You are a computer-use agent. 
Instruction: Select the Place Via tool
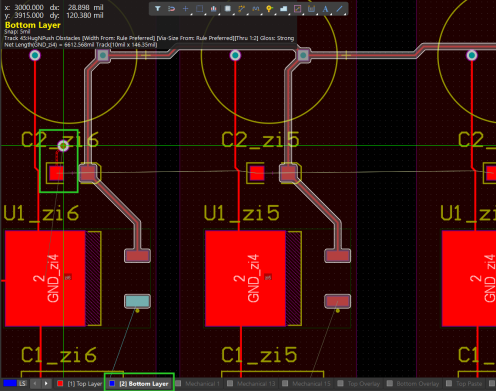(x=269, y=9)
